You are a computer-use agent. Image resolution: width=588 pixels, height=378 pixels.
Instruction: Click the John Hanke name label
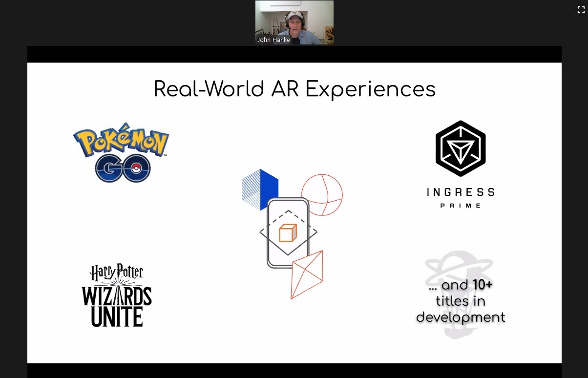point(273,40)
